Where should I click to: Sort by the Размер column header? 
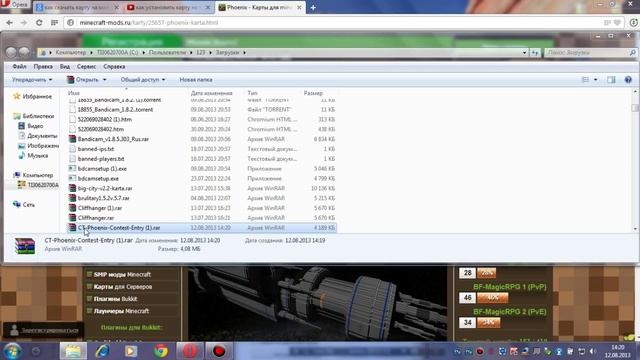tap(313, 93)
